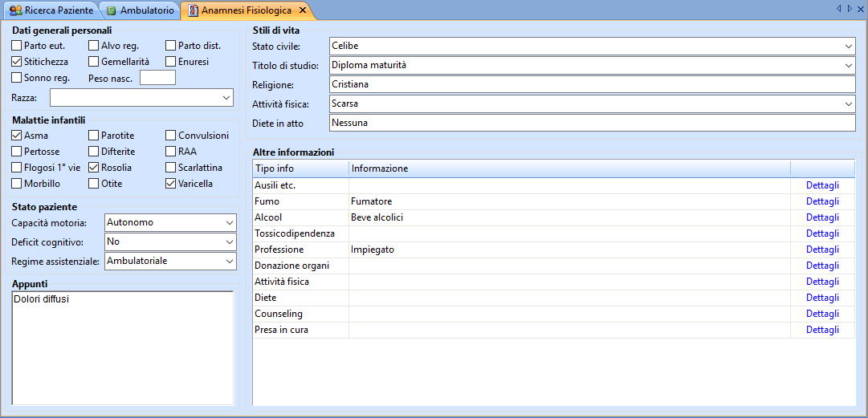
Task: Click the Religione text field
Action: pos(593,84)
